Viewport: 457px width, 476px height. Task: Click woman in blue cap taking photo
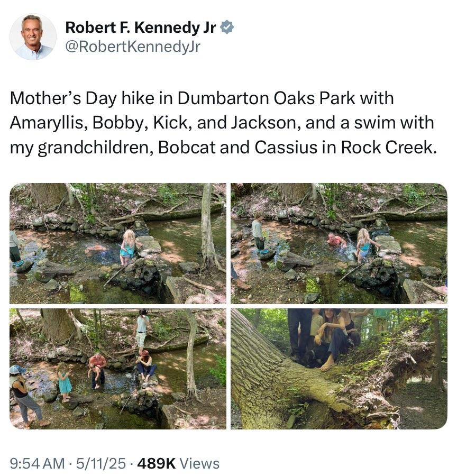coord(26,396)
